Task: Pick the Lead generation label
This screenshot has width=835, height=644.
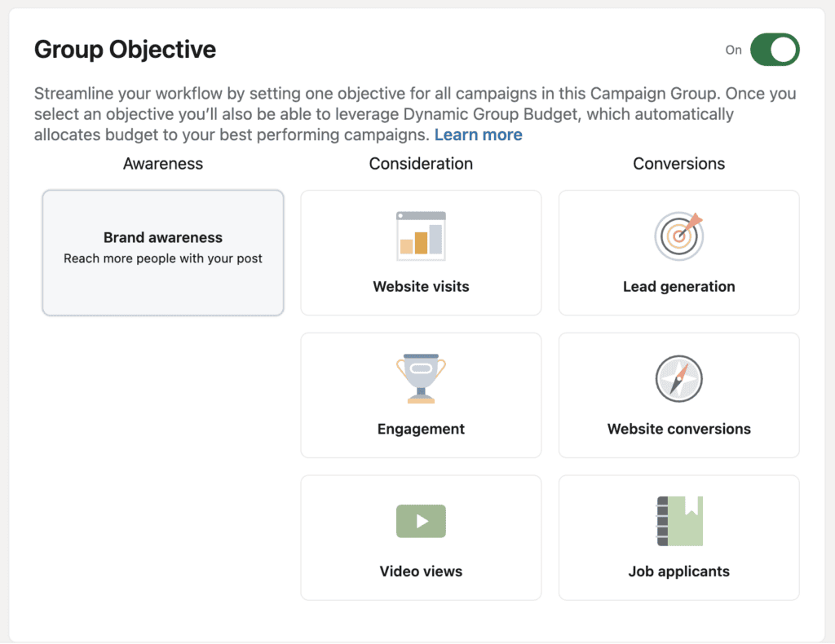Action: [x=679, y=286]
